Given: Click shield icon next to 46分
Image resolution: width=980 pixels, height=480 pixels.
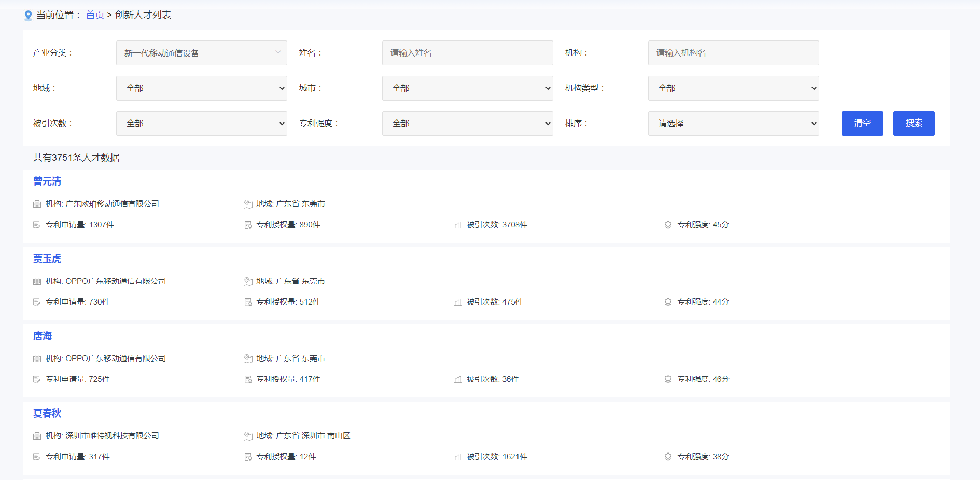Looking at the screenshot, I should (x=668, y=380).
